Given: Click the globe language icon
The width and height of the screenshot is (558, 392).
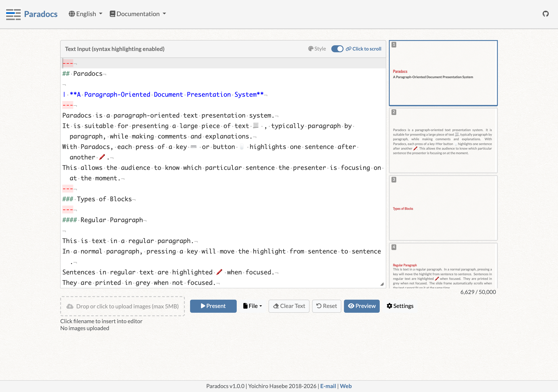Looking at the screenshot, I should [x=72, y=14].
